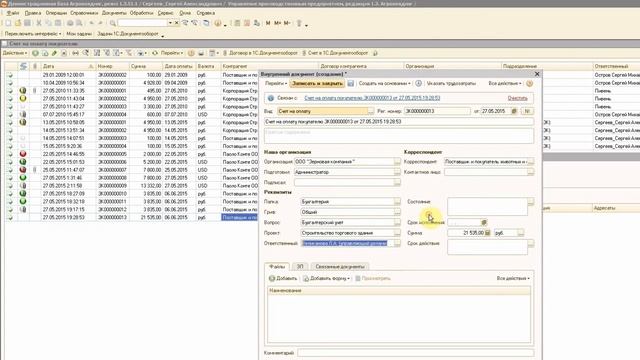Viewport: 640px width, 360px height.
Task: Open the Гриф field selector showing Общий
Action: tap(397, 212)
